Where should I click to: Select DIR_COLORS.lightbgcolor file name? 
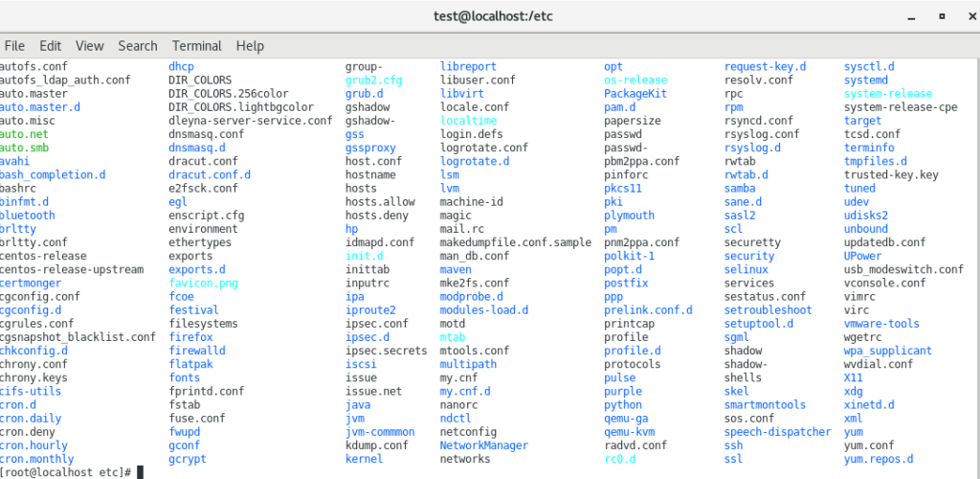241,107
